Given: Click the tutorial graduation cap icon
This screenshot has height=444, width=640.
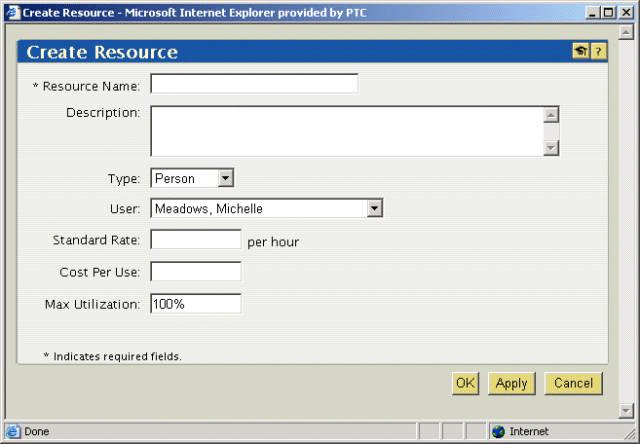Looking at the screenshot, I should [x=580, y=51].
